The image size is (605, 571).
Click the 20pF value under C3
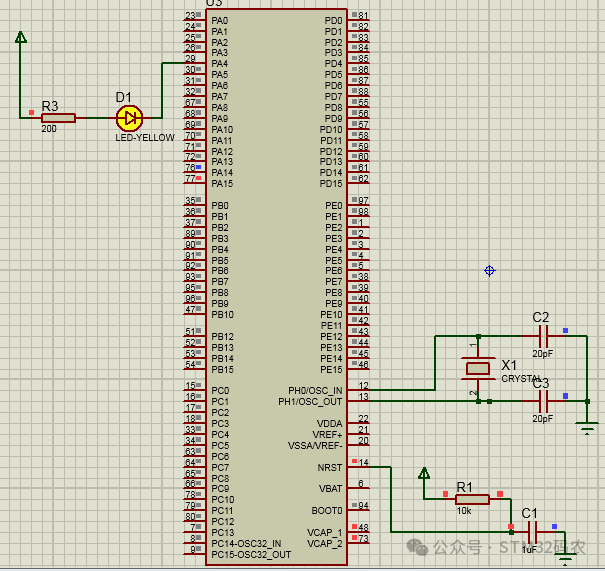click(543, 418)
